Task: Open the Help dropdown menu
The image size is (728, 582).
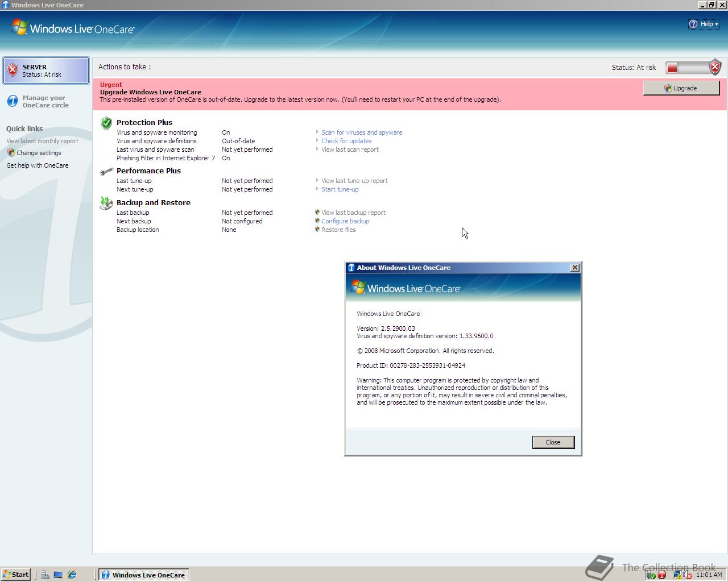Action: pos(704,24)
